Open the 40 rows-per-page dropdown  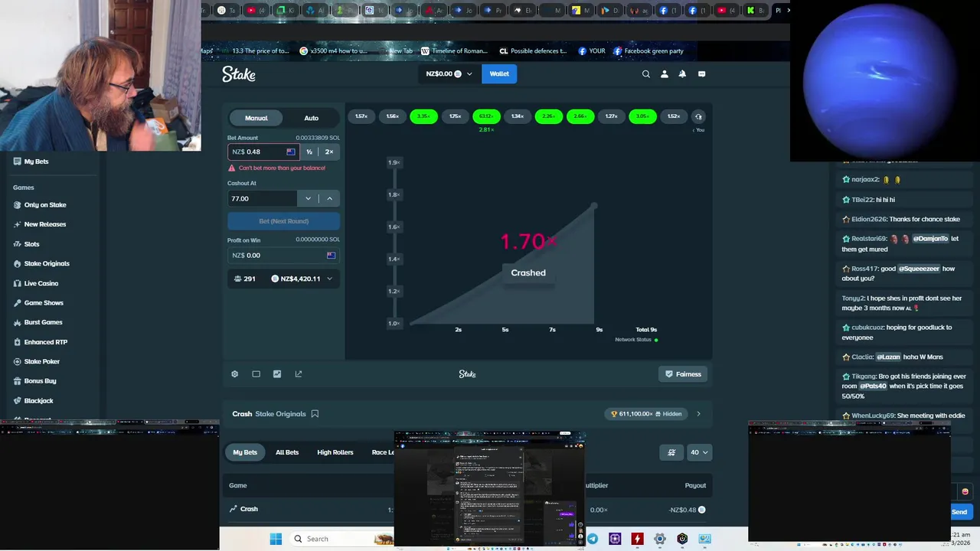pos(699,452)
